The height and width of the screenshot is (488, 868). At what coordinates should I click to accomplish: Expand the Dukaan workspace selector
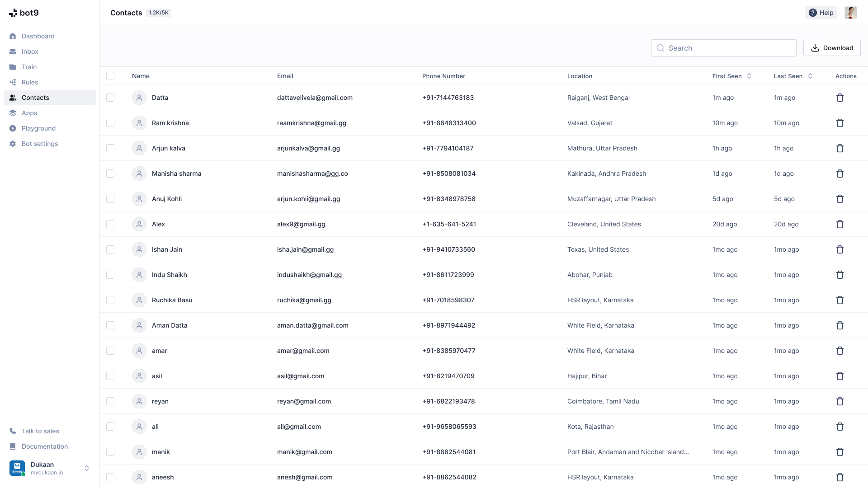point(86,468)
